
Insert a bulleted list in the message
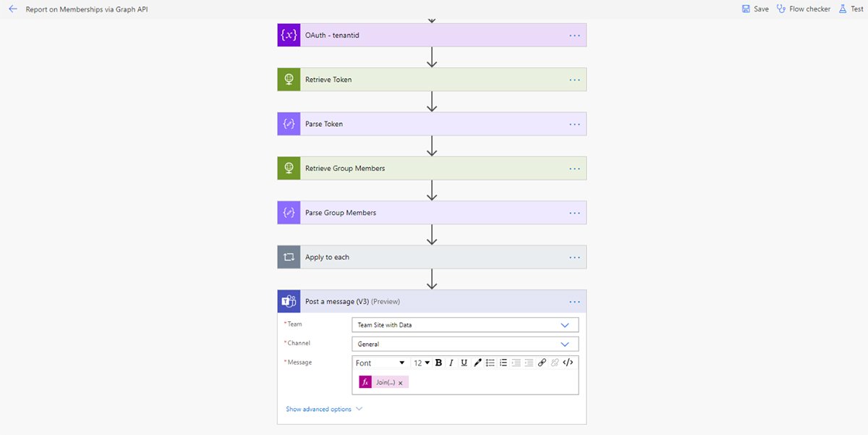[490, 363]
